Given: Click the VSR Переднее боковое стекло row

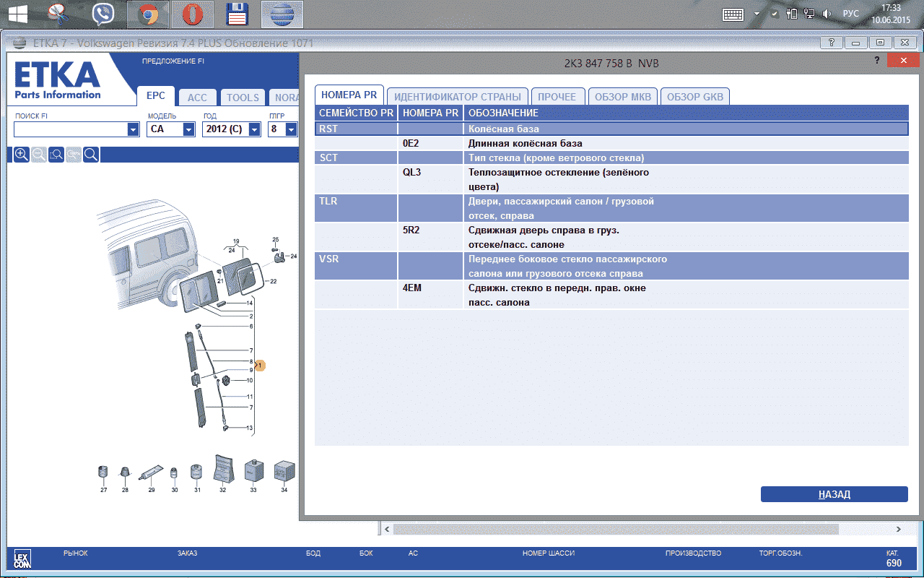Looking at the screenshot, I should tap(611, 266).
